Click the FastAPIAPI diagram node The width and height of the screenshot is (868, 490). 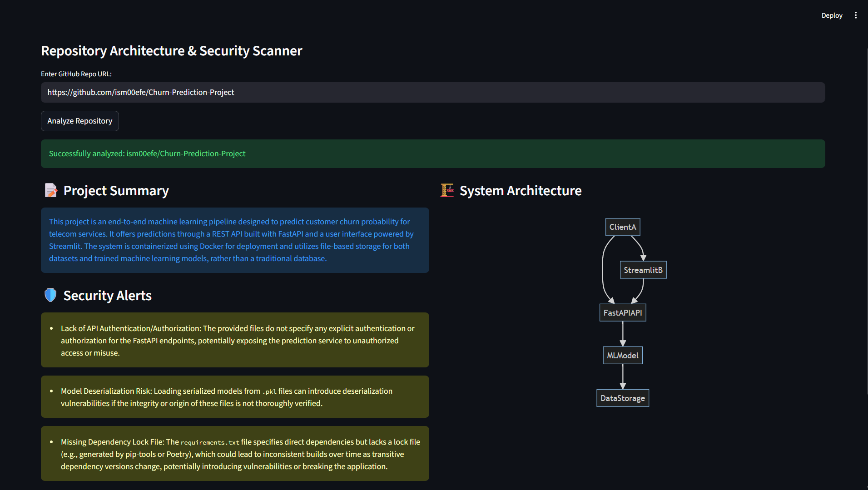(x=622, y=312)
